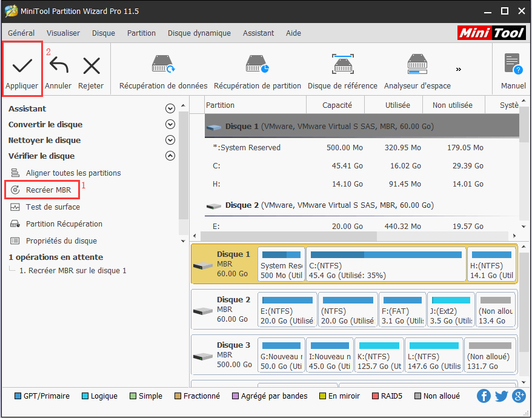This screenshot has height=418, width=532.
Task: Open the Aide menu
Action: coord(293,33)
